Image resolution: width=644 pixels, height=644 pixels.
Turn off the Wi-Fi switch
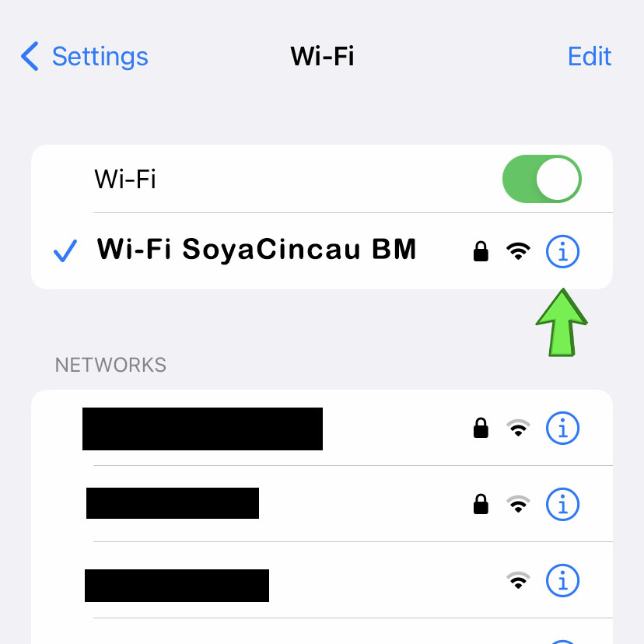tap(542, 179)
